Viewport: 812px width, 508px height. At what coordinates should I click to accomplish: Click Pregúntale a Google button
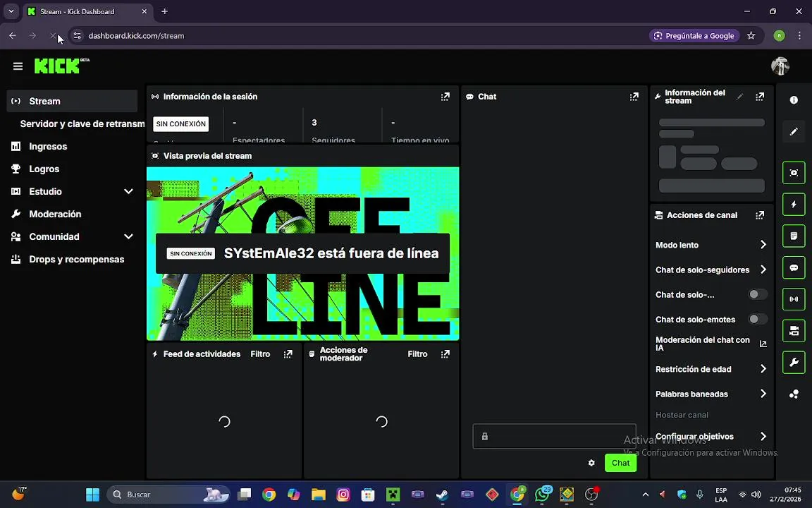(694, 36)
